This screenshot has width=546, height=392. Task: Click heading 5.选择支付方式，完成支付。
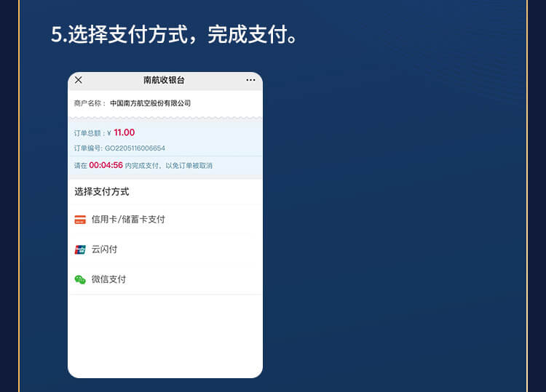(175, 34)
